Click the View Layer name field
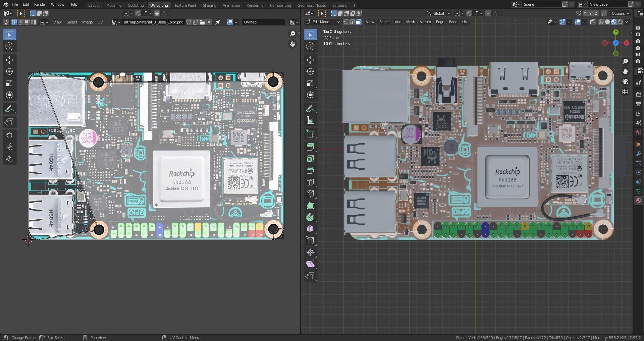The image size is (644, 341). [607, 4]
